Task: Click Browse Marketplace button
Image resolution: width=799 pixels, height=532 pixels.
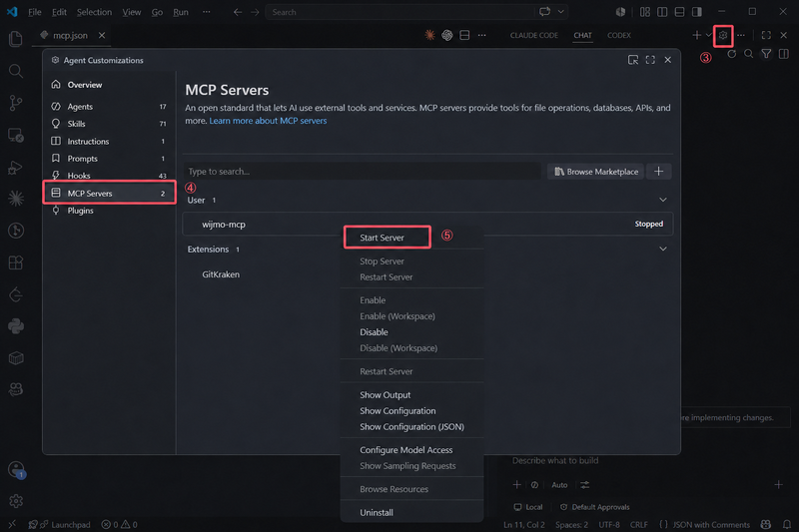Action: point(595,172)
